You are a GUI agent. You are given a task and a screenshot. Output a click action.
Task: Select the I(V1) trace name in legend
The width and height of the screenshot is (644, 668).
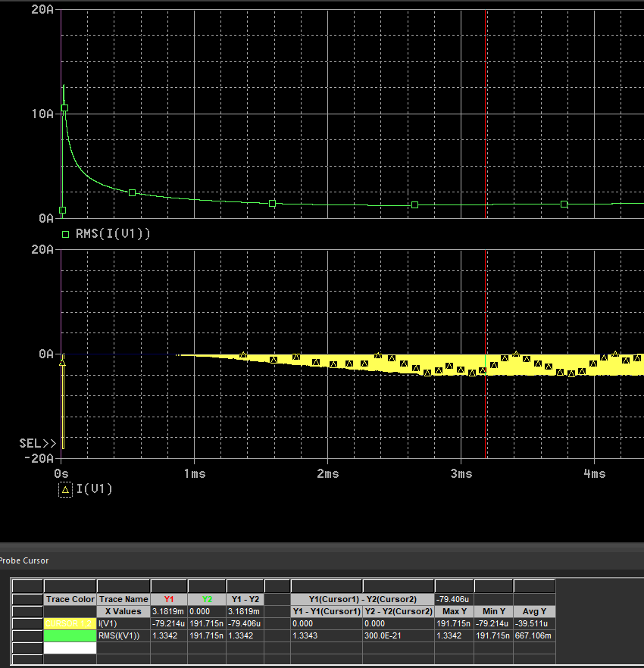pyautogui.click(x=94, y=489)
